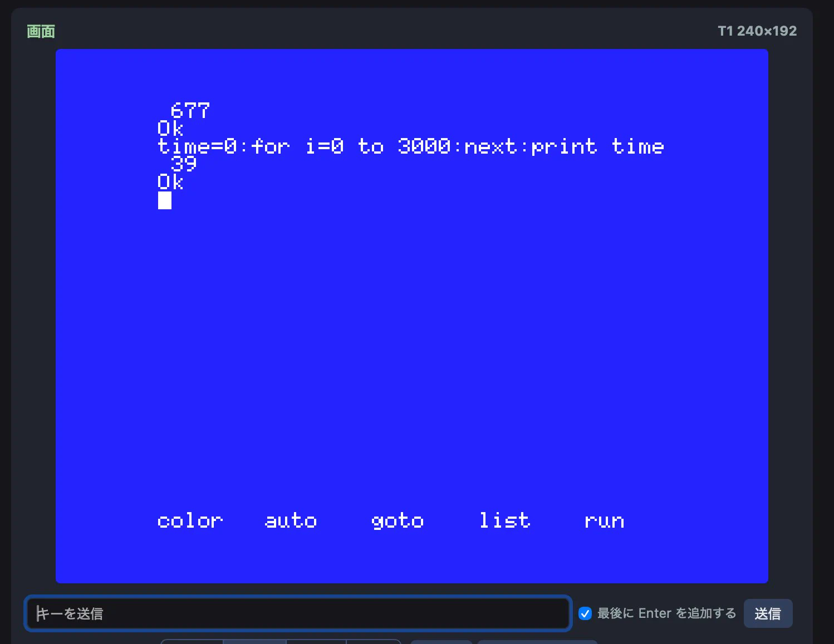Click the 'goto' function key label
Image resolution: width=834 pixels, height=644 pixels.
click(398, 521)
